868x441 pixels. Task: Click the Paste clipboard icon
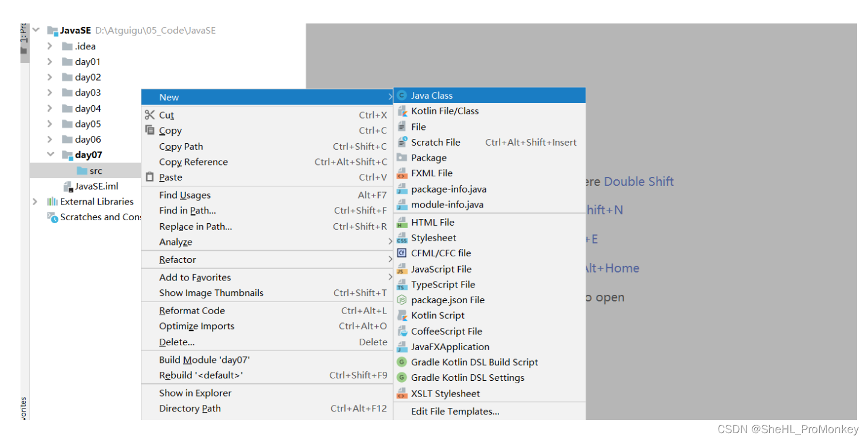pos(150,177)
